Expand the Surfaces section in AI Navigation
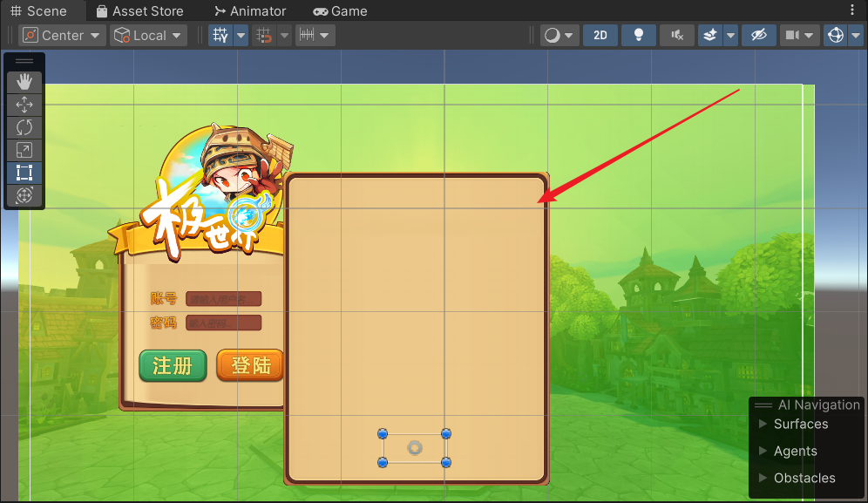The height and width of the screenshot is (503, 868). [763, 424]
